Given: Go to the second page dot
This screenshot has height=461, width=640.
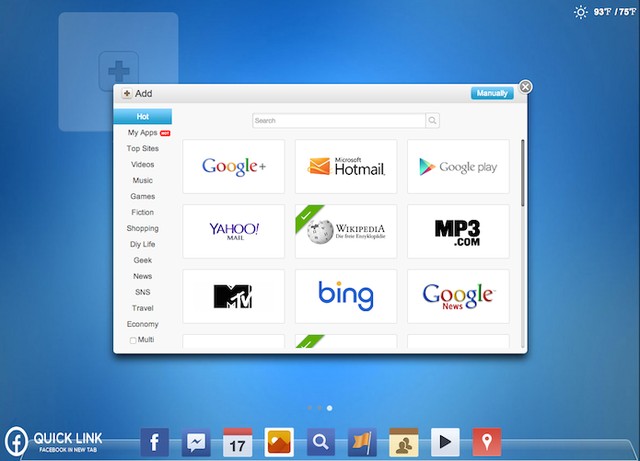Looking at the screenshot, I should pos(320,408).
